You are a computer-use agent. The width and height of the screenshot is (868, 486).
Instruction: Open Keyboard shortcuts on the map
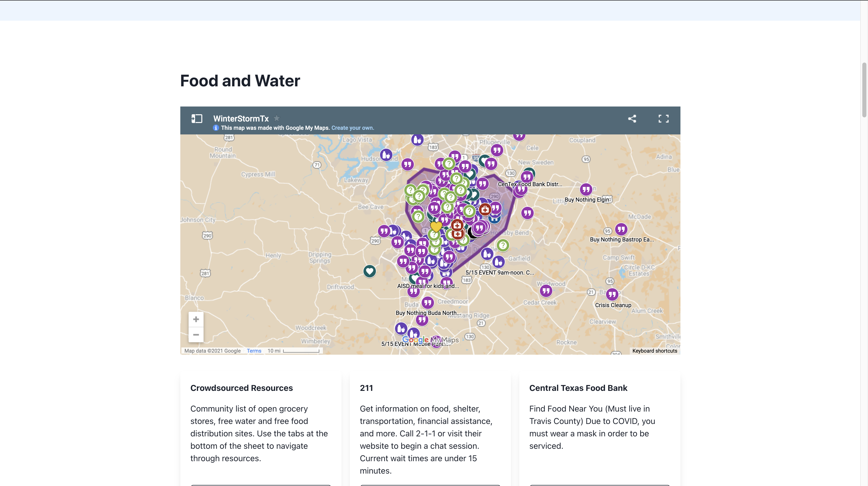[654, 351]
